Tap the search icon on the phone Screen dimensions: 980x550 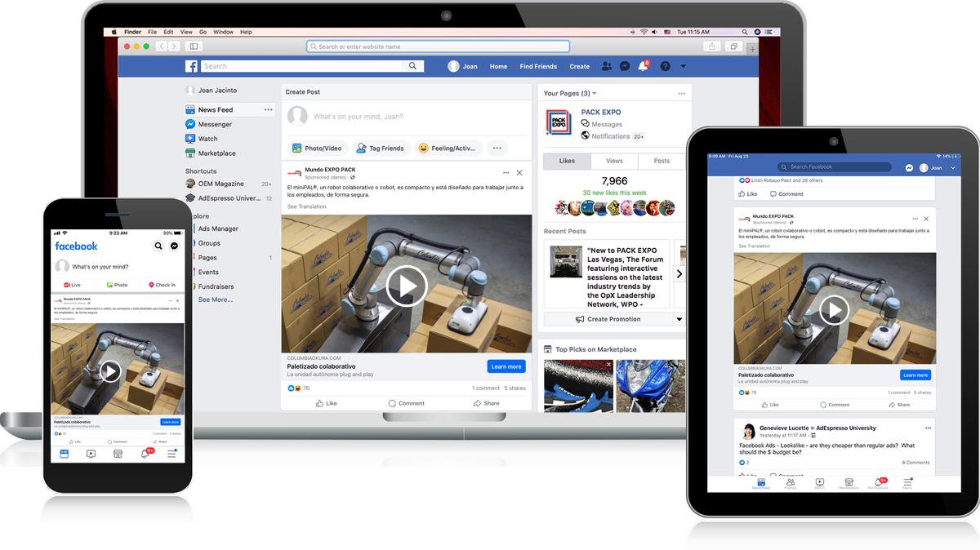click(x=158, y=246)
